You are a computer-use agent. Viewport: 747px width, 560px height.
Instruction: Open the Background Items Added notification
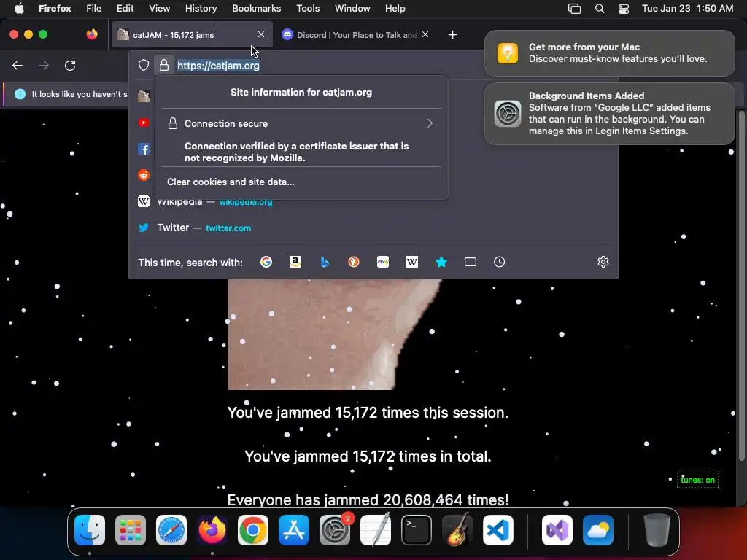click(610, 113)
